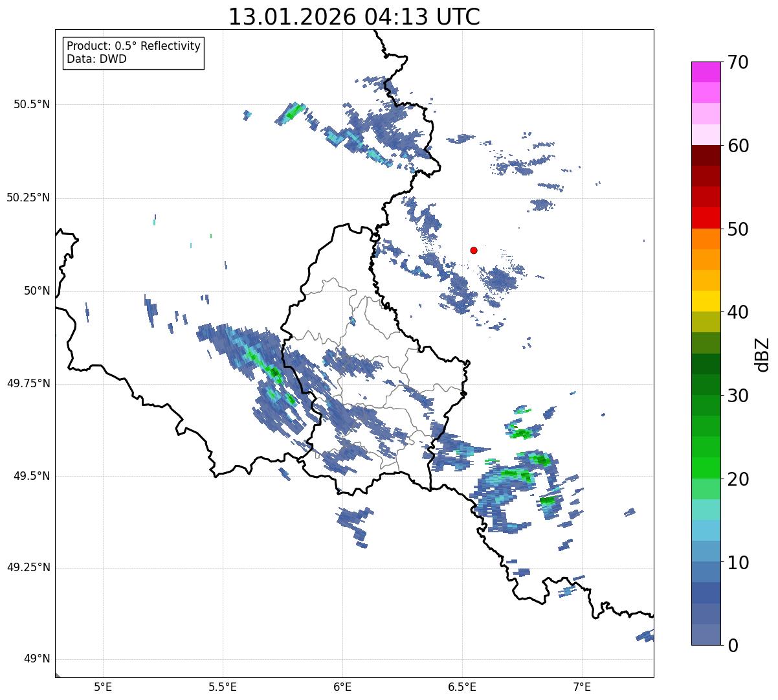Pick the orange colorbar swatch just below 50
778x700 pixels.
(x=706, y=239)
